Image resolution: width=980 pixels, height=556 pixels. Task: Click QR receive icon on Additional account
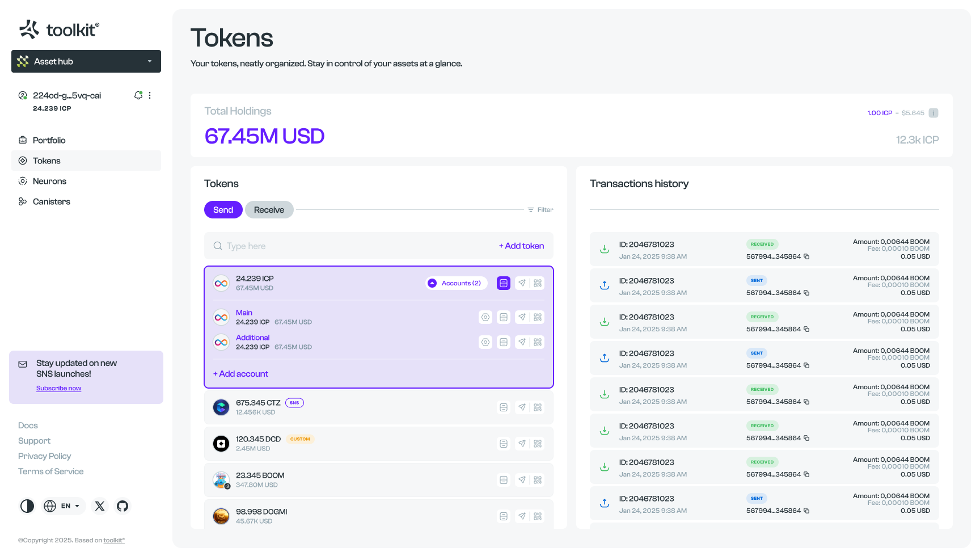click(x=538, y=342)
